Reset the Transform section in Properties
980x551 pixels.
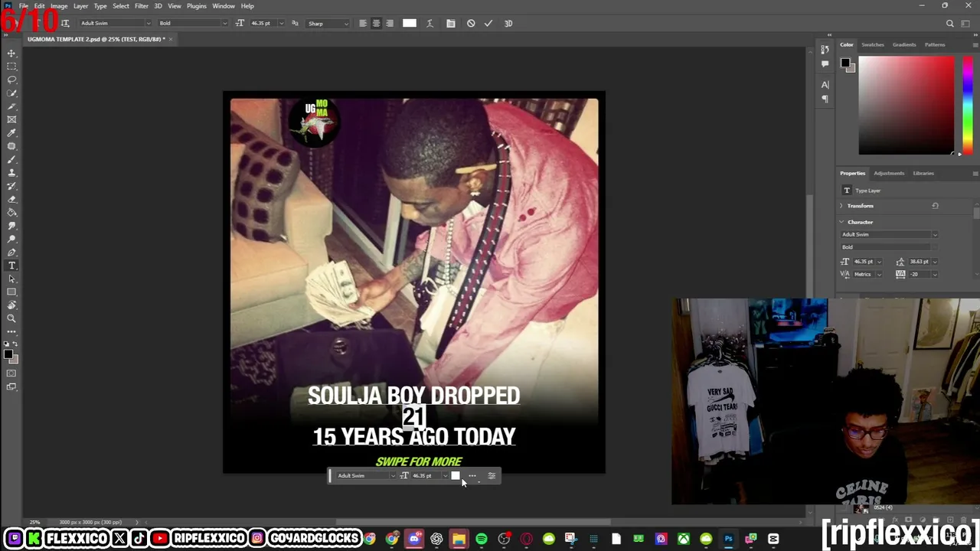[935, 206]
